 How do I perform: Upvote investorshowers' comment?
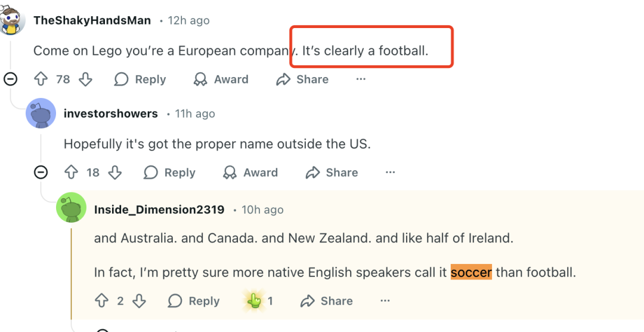pos(71,173)
